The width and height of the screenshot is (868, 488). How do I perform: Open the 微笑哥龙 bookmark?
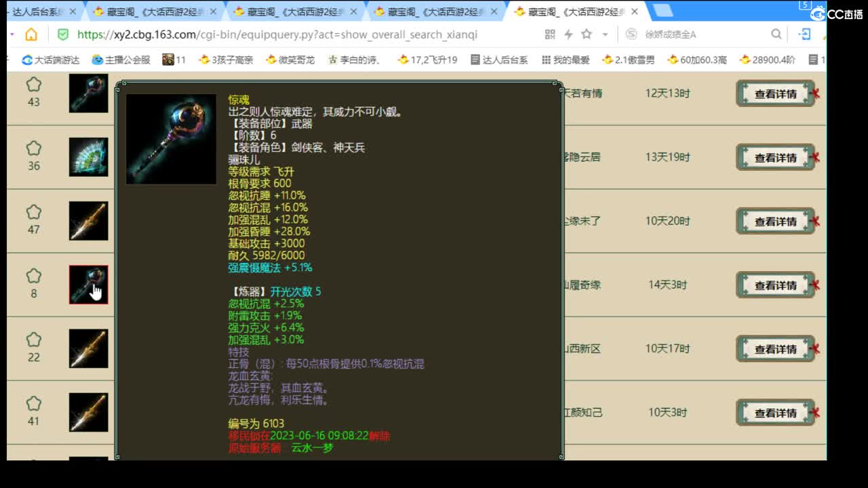290,60
